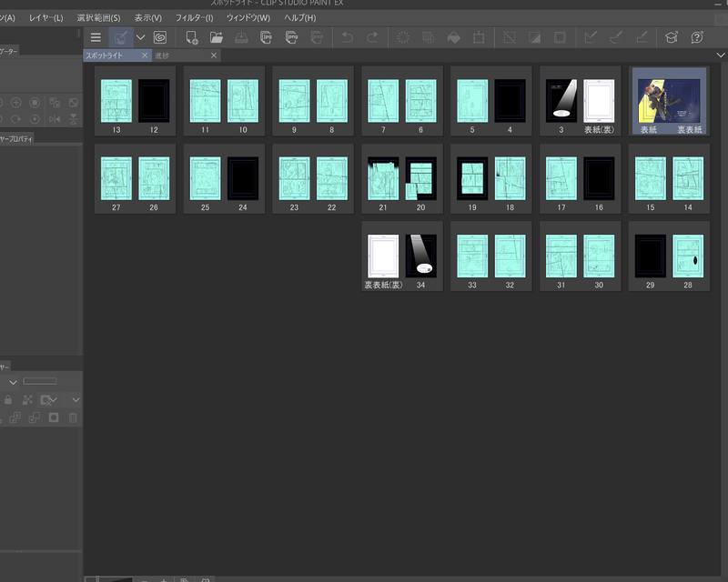Select page 34 thumbnail
This screenshot has height=582, width=728.
[x=420, y=256]
